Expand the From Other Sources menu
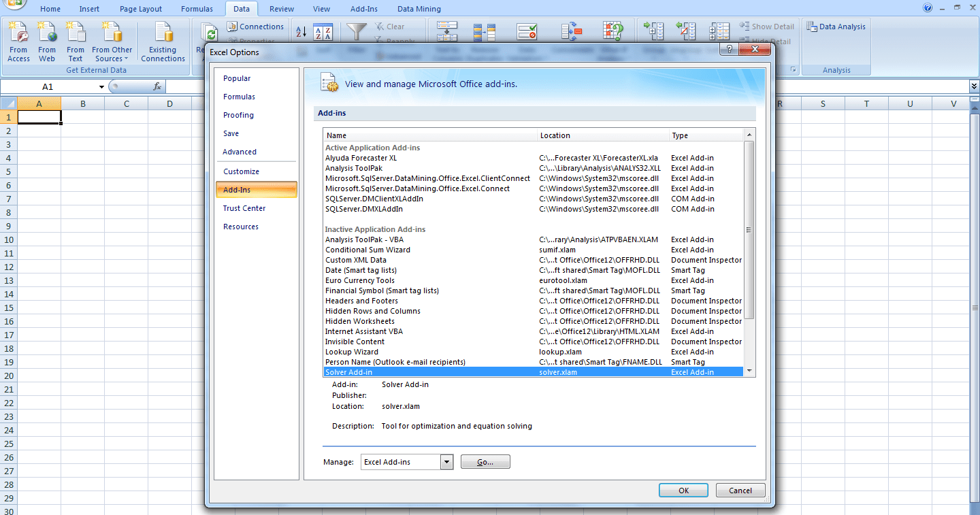Screen dimensions: 980x515 pos(112,41)
